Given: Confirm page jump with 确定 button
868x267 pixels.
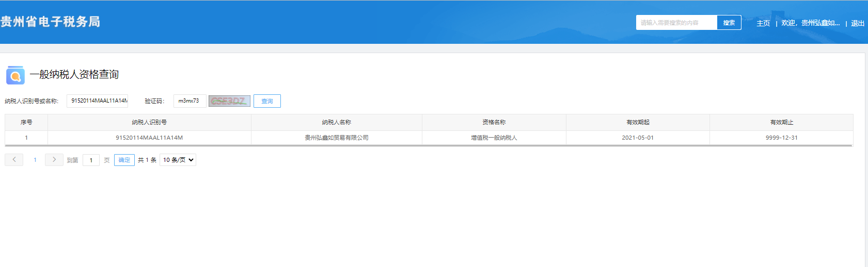Looking at the screenshot, I should coord(124,160).
